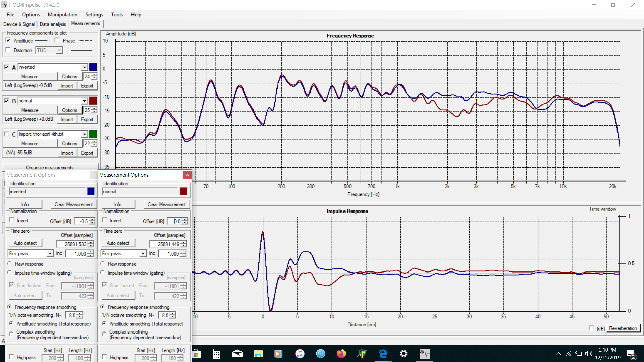Show hidden system tray icons

[558, 354]
